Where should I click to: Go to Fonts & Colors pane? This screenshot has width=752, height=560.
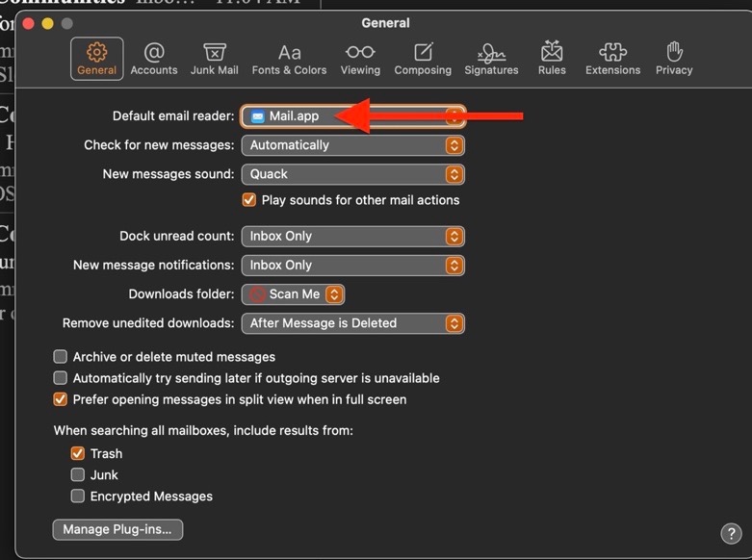[289, 59]
